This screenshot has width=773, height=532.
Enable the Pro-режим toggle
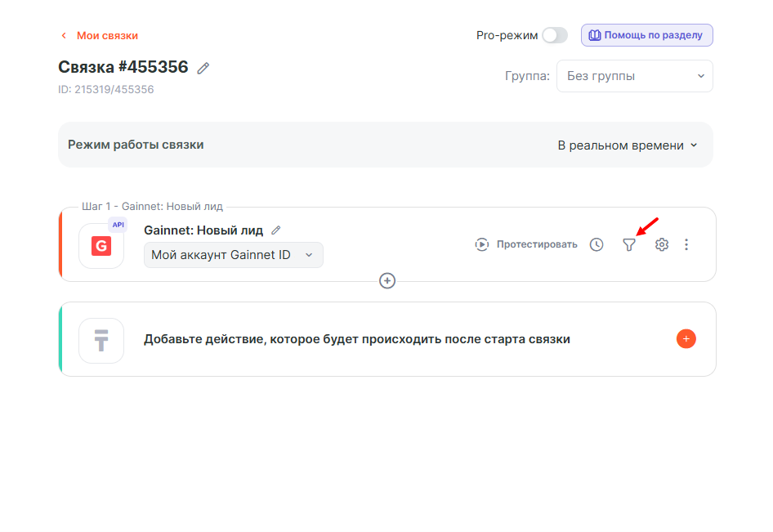tap(554, 35)
